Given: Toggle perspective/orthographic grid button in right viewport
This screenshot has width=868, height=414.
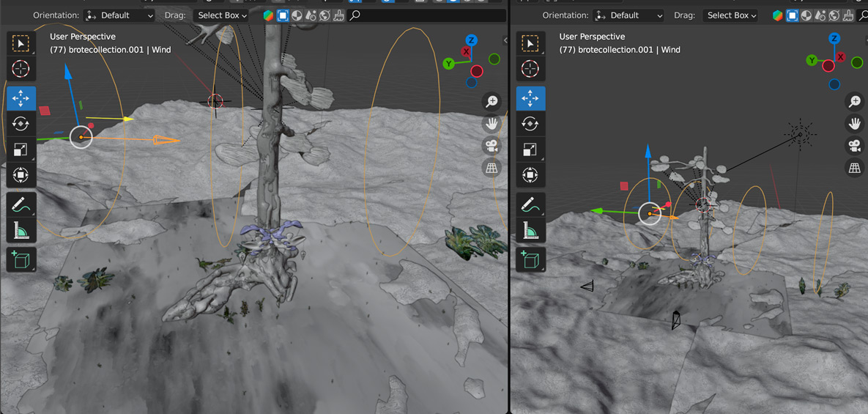Looking at the screenshot, I should tap(854, 169).
